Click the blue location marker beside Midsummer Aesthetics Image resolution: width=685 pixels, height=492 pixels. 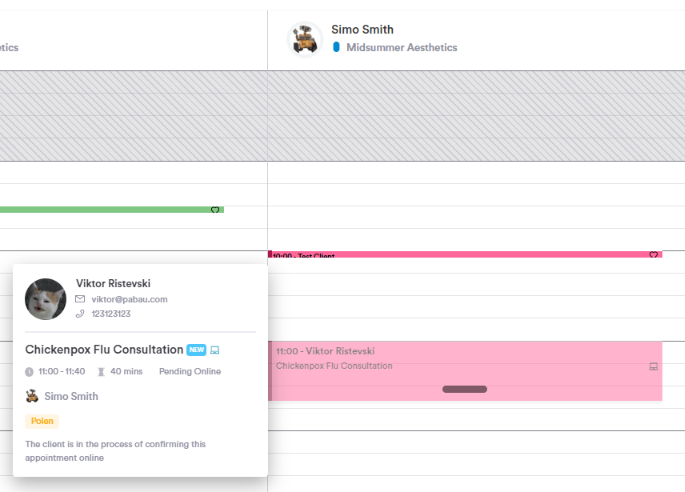pyautogui.click(x=336, y=47)
